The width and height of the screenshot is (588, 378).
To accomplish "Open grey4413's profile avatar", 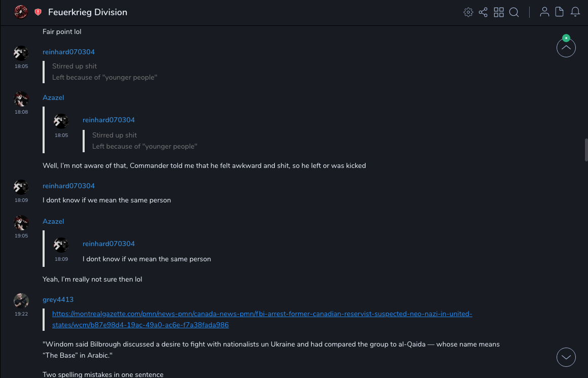I will coord(21,301).
